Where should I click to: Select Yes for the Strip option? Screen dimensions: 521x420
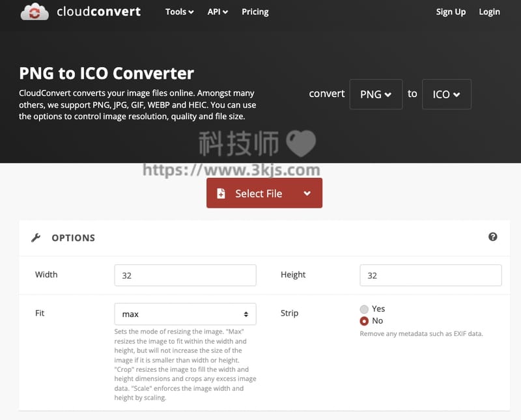point(364,309)
